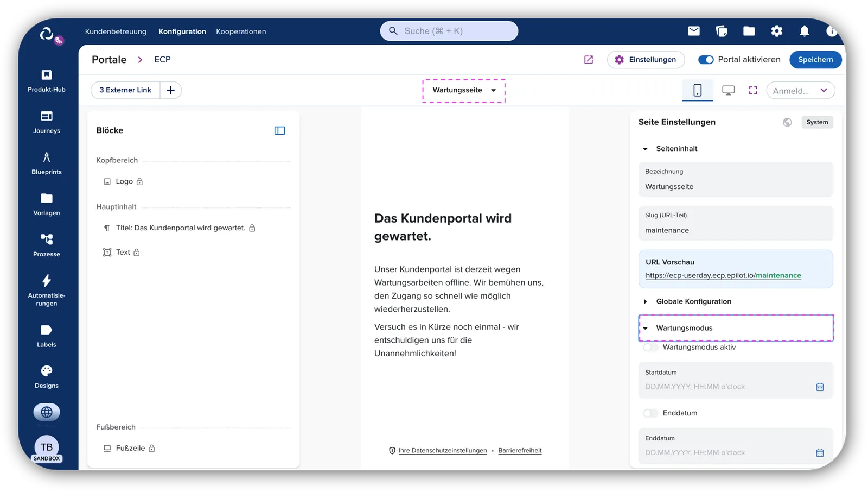Toggle Portal aktivieren switch

point(706,60)
